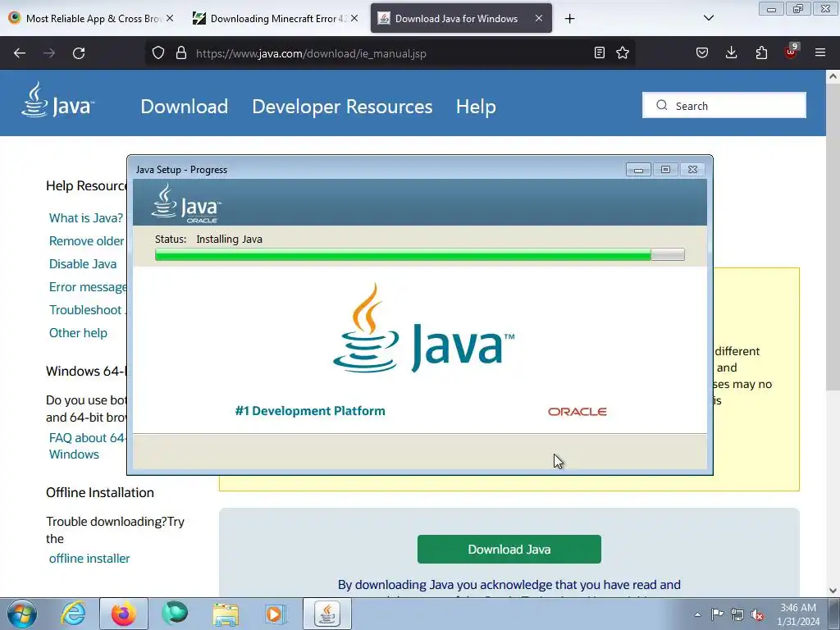Show hidden system tray icons
This screenshot has height=630, width=840.
pyautogui.click(x=697, y=614)
